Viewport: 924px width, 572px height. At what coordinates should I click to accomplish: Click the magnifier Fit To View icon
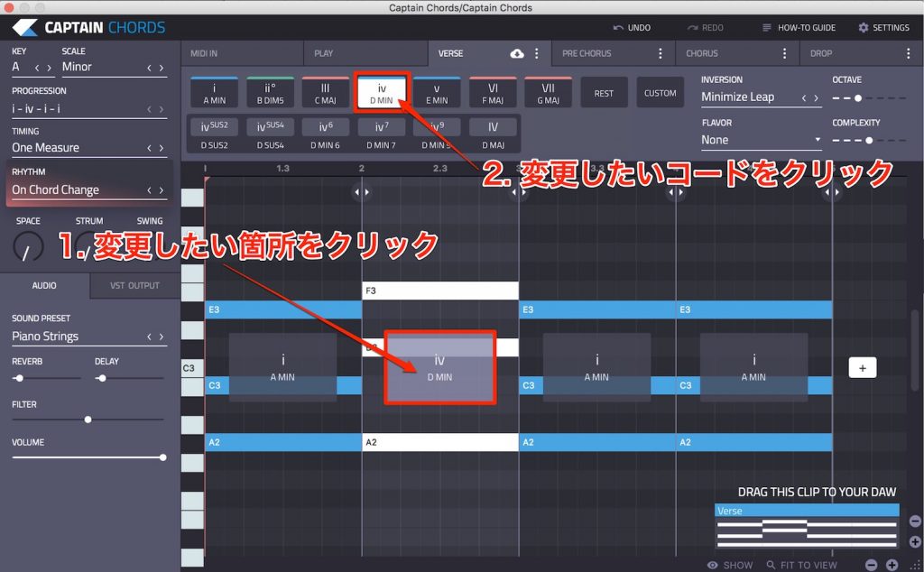click(770, 565)
